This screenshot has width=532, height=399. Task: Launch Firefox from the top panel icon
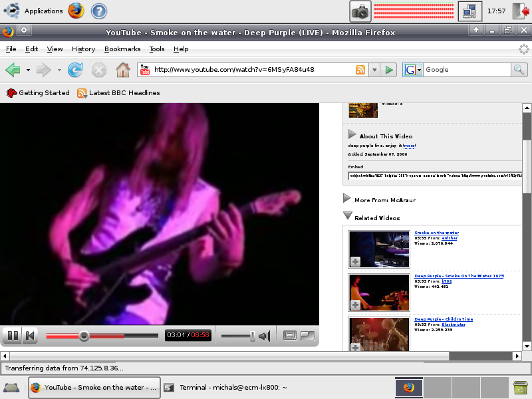coord(76,11)
